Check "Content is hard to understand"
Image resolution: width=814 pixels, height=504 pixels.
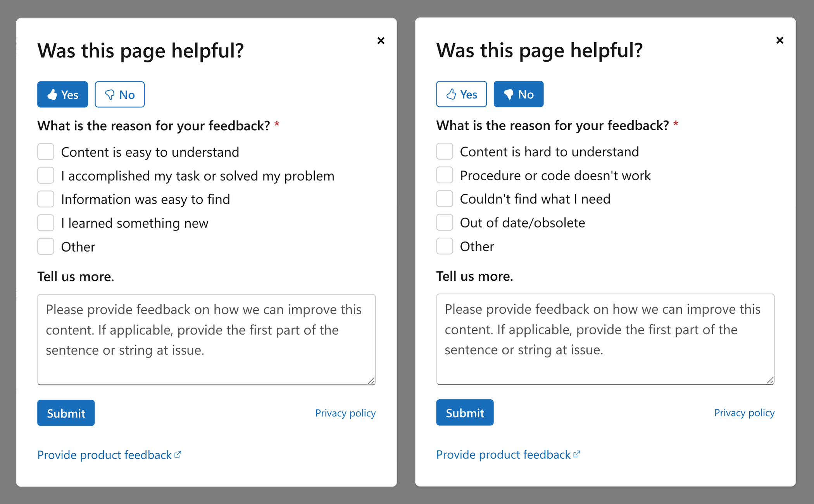click(445, 151)
